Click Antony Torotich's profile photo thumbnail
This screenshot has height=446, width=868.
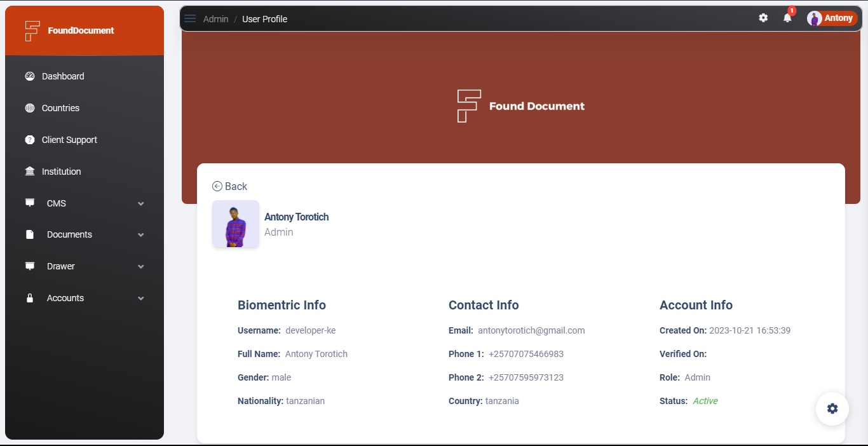point(235,224)
